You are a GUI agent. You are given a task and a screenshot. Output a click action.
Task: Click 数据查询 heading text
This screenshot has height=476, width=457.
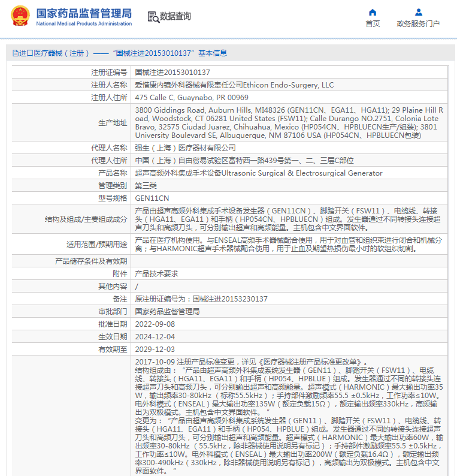[175, 16]
